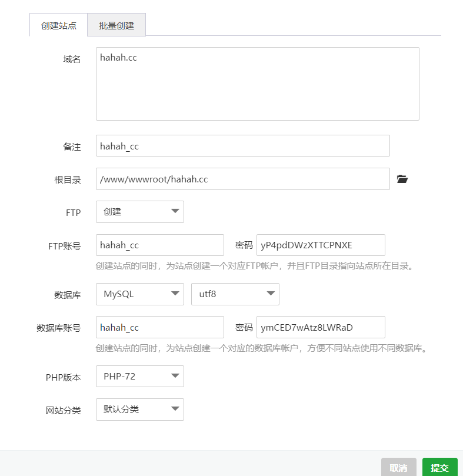Click the PHP版本 label
This screenshot has width=463, height=476.
[64, 377]
